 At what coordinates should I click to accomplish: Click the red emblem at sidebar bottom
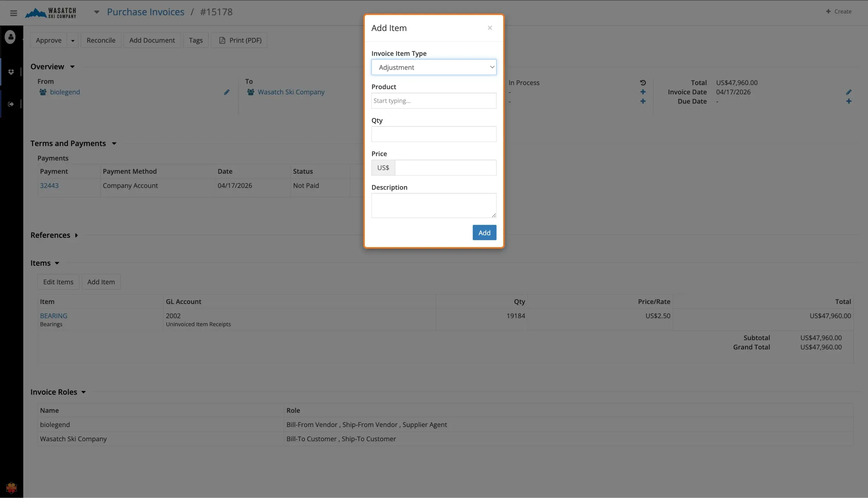click(11, 487)
